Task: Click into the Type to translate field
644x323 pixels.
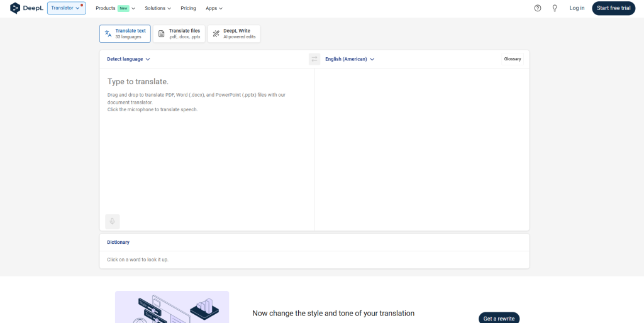Action: 207,140
